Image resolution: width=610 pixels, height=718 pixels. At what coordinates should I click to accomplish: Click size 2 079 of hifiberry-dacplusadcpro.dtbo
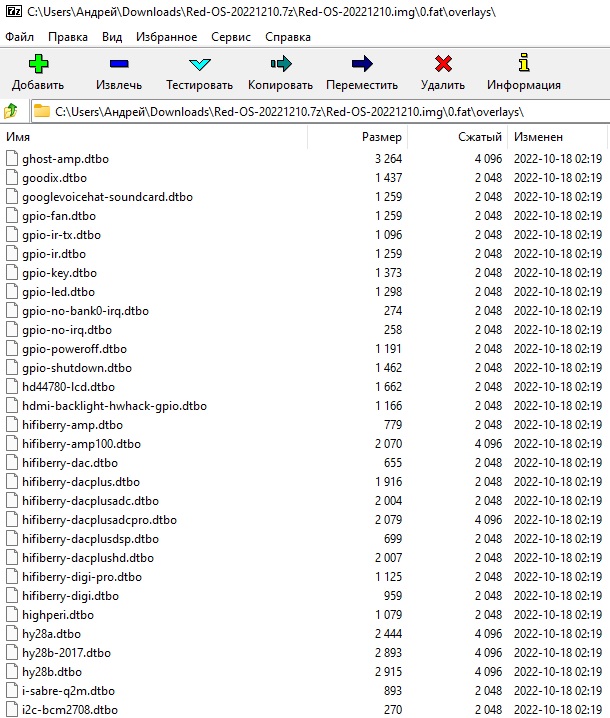388,520
